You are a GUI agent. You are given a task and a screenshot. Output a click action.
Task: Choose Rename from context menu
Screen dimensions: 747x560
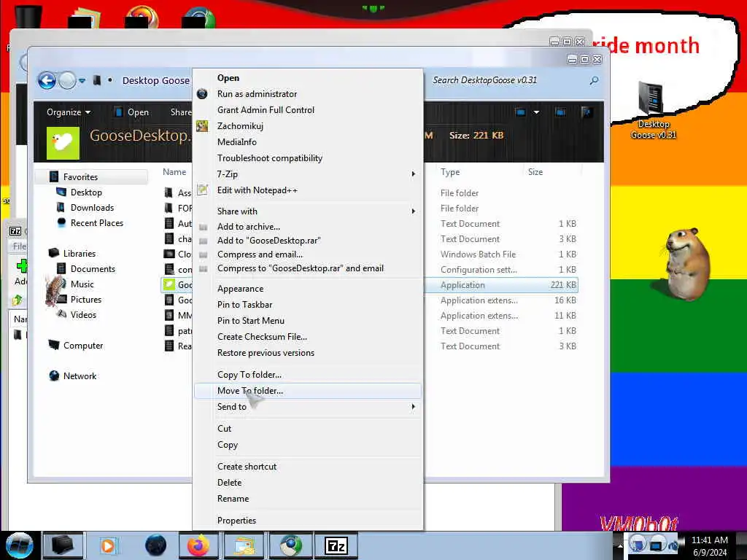(307, 499)
